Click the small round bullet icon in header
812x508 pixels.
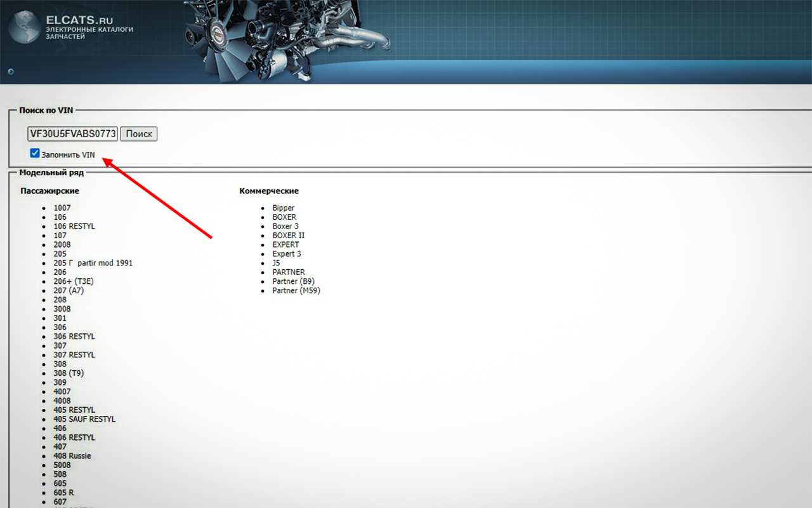pos(11,72)
